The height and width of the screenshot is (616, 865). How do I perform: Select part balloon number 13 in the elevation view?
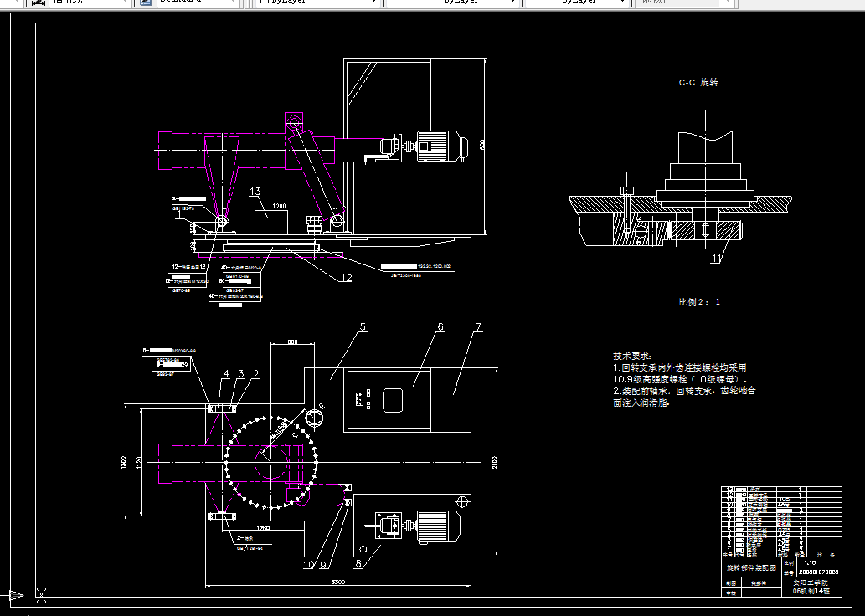pyautogui.click(x=255, y=192)
